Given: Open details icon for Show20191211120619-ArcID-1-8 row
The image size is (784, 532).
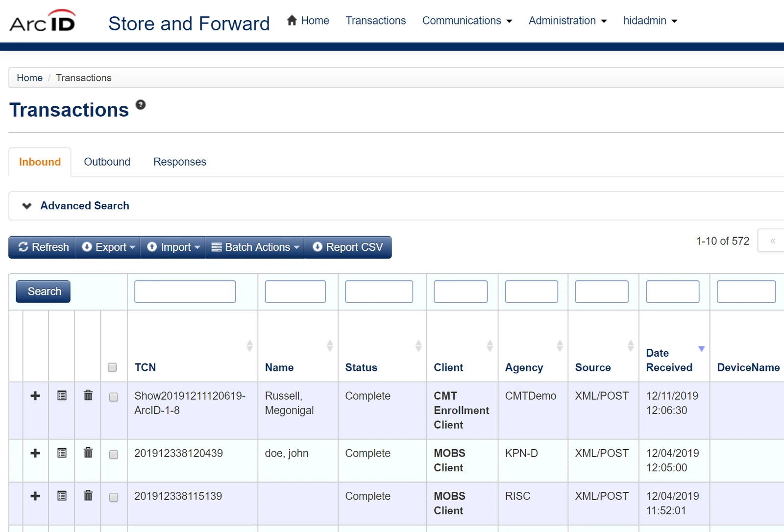Looking at the screenshot, I should click(62, 395).
